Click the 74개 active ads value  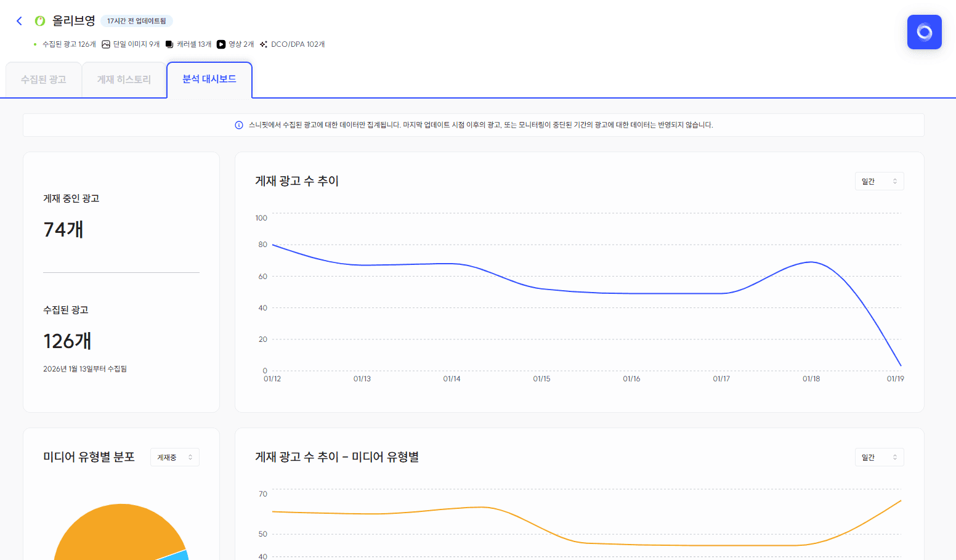coord(63,230)
